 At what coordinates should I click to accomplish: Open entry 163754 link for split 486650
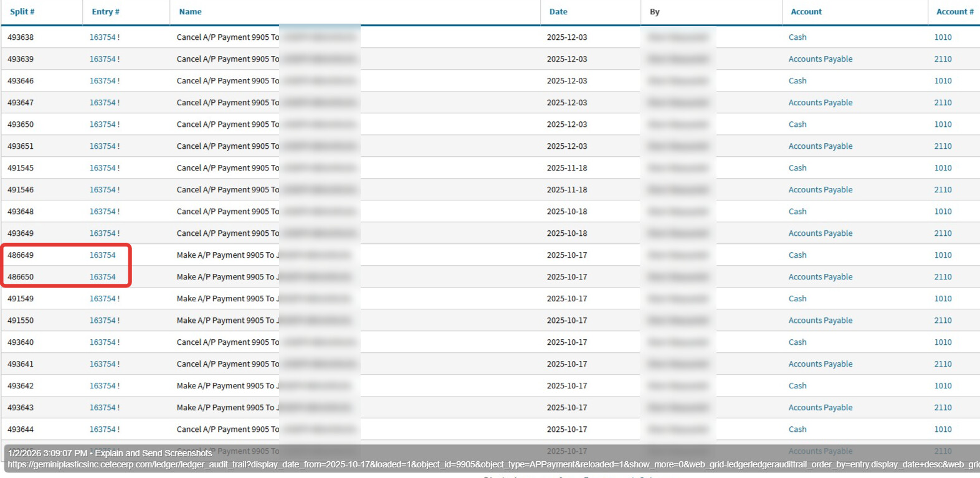(x=102, y=277)
